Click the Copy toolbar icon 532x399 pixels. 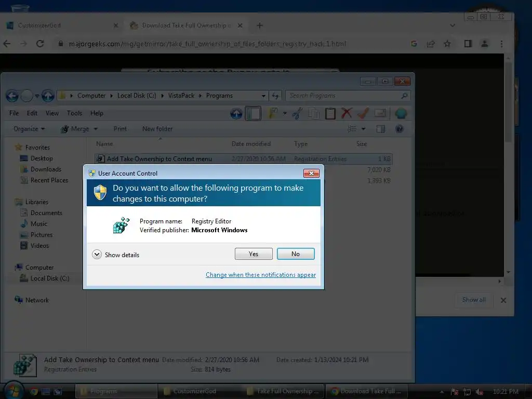click(314, 113)
